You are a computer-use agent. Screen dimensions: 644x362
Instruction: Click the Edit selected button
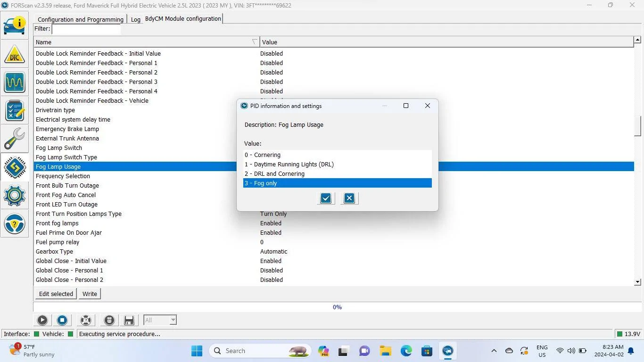pos(56,294)
